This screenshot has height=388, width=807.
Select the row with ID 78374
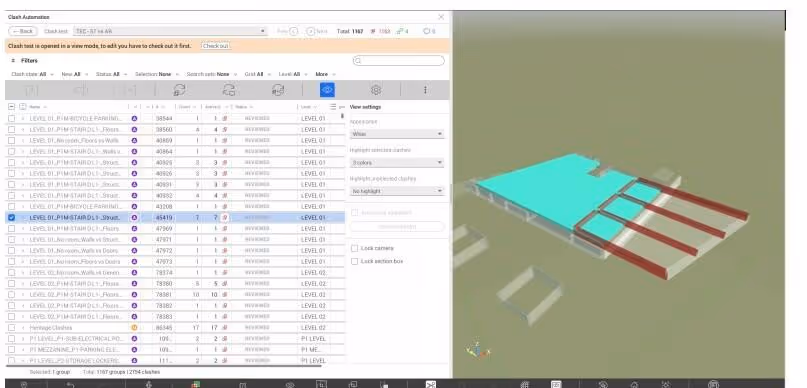coord(175,273)
